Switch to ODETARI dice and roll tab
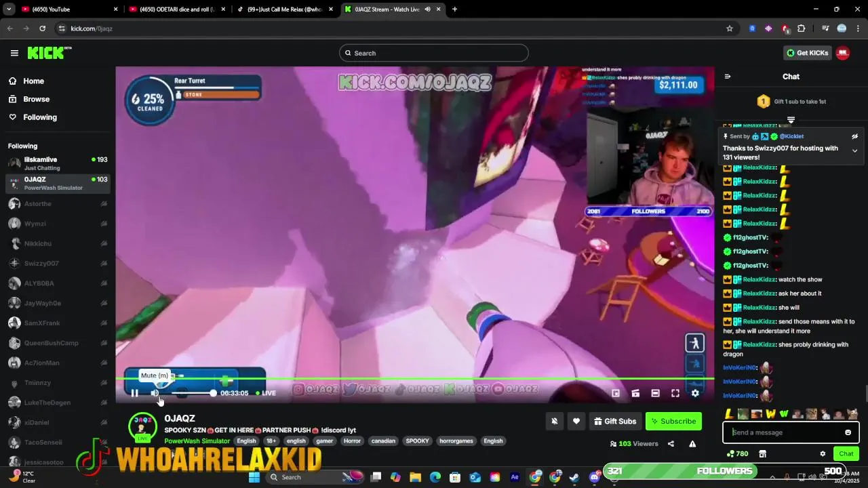Image resolution: width=868 pixels, height=488 pixels. click(x=178, y=9)
